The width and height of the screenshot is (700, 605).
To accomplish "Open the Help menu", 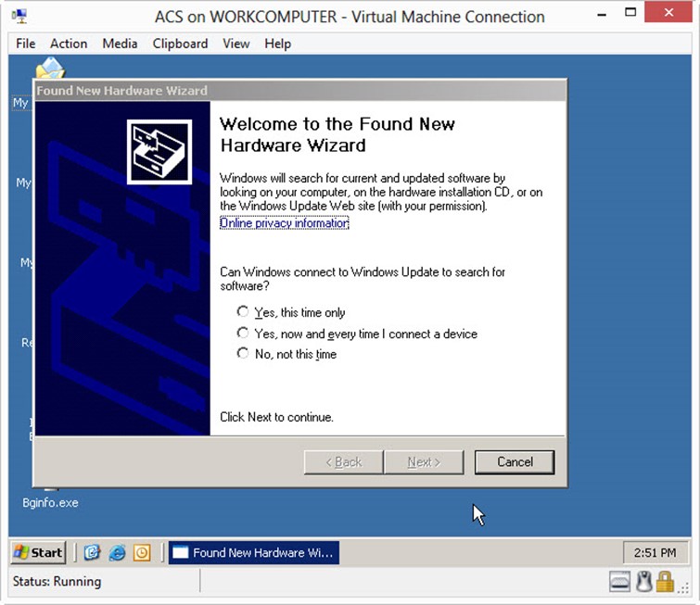I will tap(277, 44).
